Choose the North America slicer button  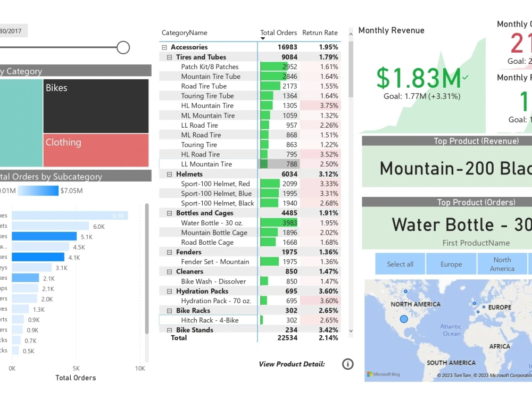coord(502,264)
